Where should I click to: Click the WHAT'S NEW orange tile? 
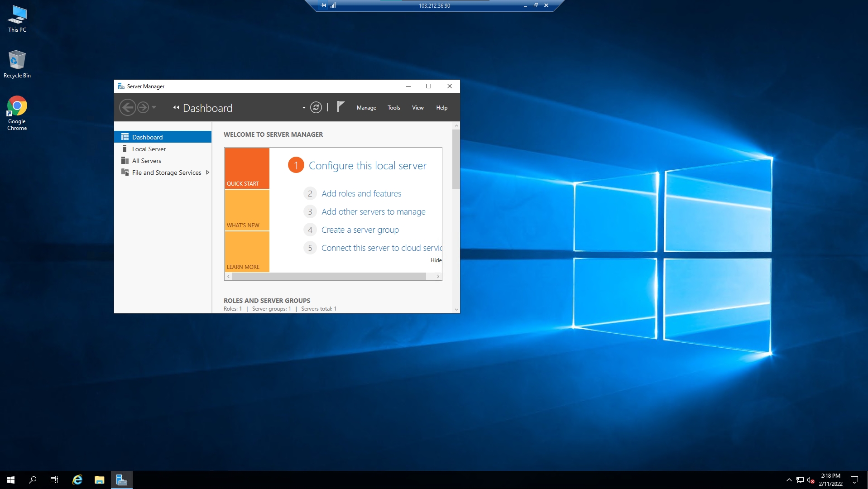click(247, 211)
